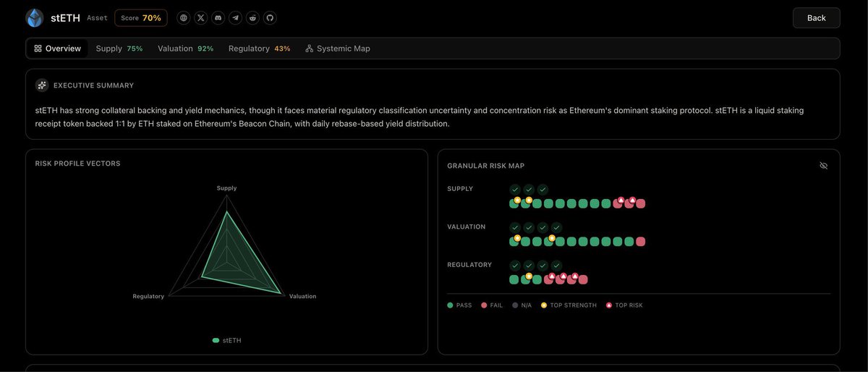This screenshot has width=868, height=372.
Task: Toggle the FAIL legend item
Action: tap(492, 305)
